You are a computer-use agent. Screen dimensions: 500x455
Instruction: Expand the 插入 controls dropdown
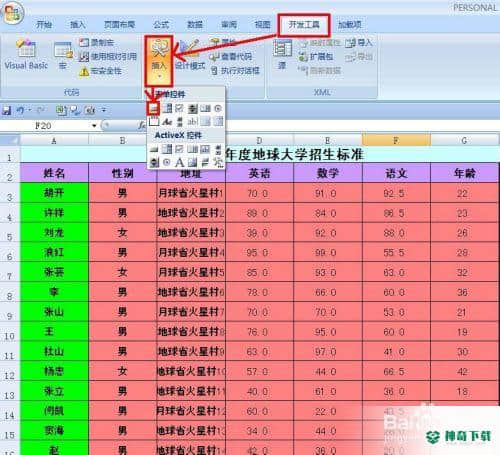(159, 61)
